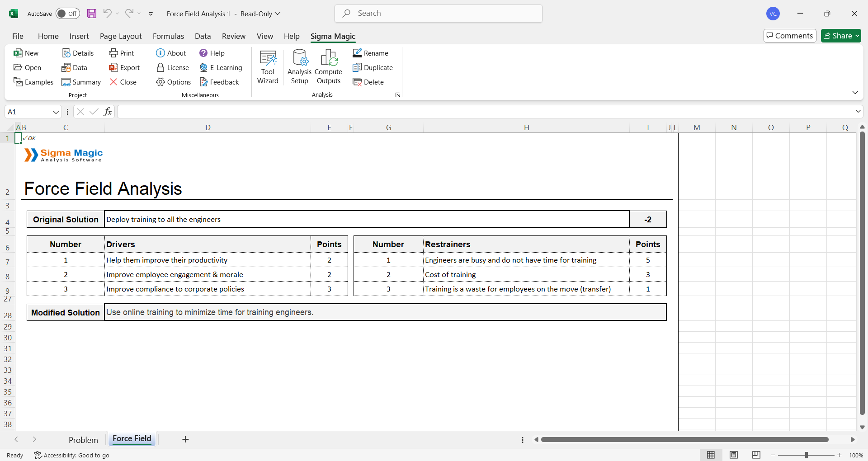Click the Save icon in title bar

click(92, 14)
